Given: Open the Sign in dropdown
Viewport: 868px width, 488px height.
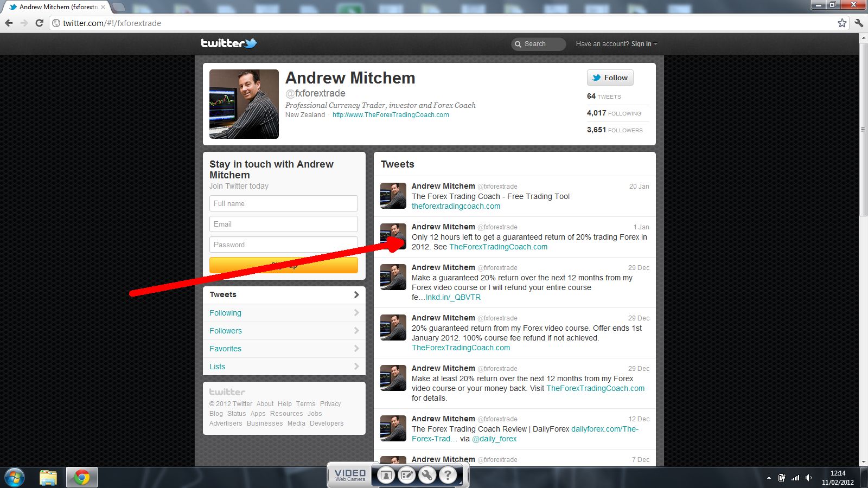Looking at the screenshot, I should tap(644, 44).
